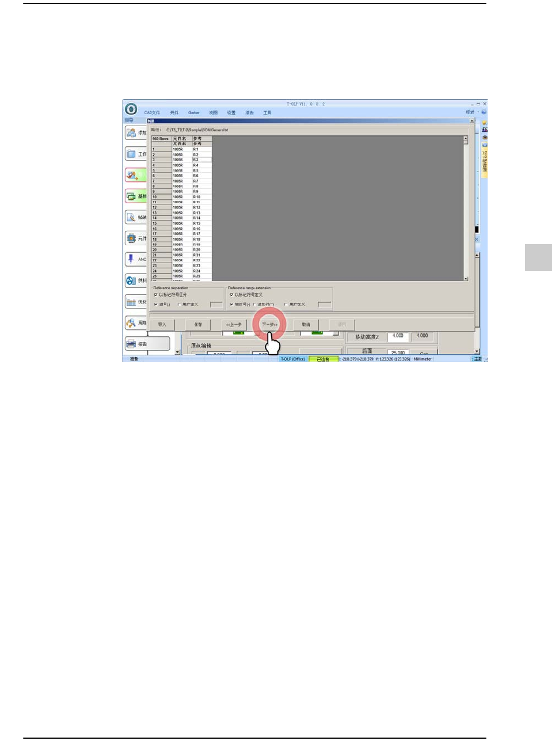The image size is (552, 756).
Task: Toggle 以标记符号定义 under Reference range extension
Action: (x=231, y=295)
